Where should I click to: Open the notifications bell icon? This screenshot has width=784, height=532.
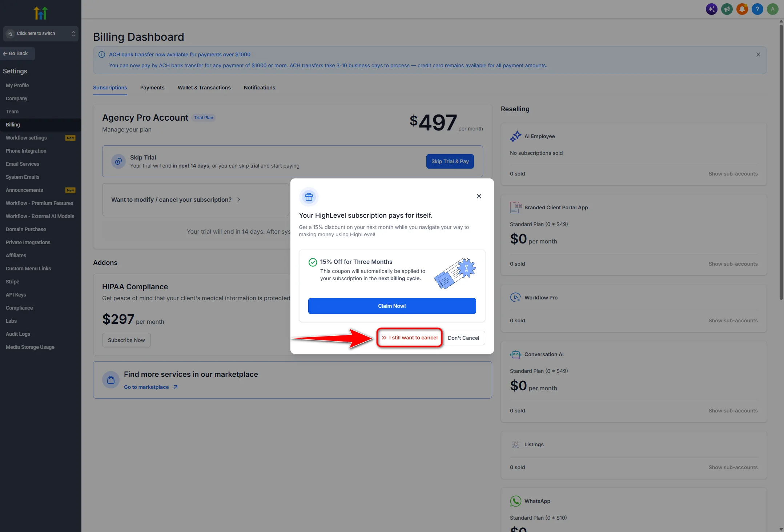[742, 9]
